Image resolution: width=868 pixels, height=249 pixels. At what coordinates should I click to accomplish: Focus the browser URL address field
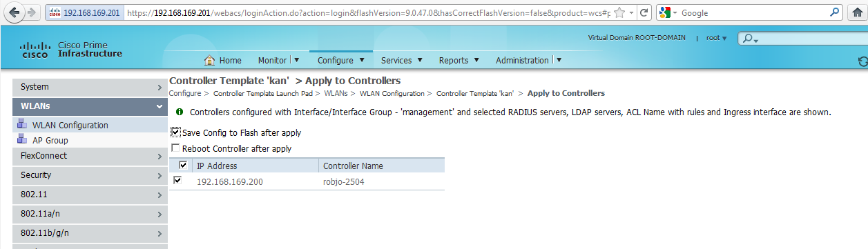[x=368, y=12]
